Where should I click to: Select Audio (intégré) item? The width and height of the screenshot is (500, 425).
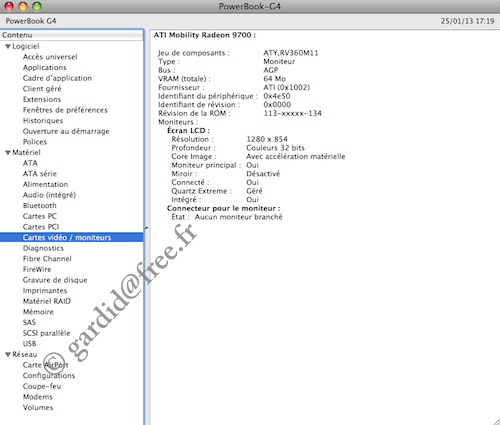point(49,195)
